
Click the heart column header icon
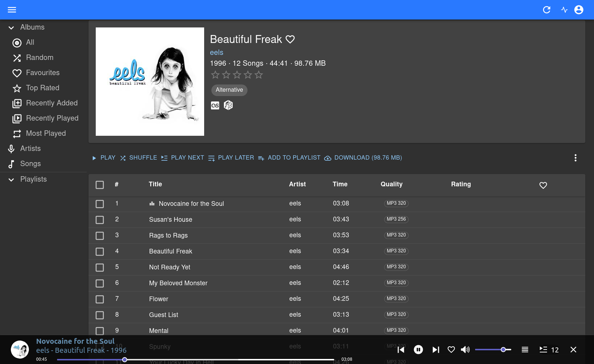(543, 185)
